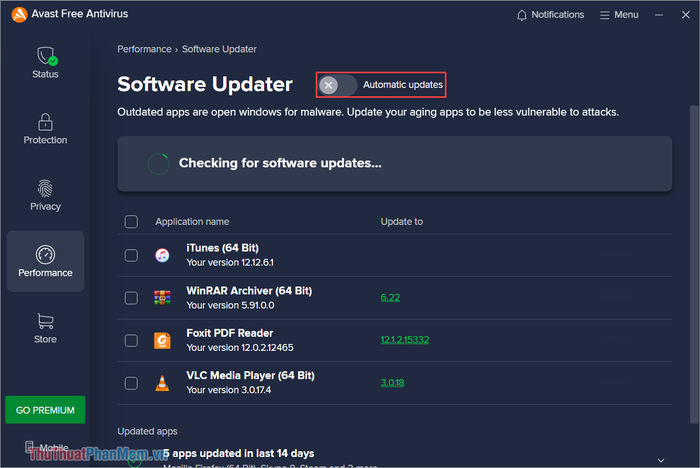Check the select-all applications checkbox
Screen dimensions: 700x468
(131, 221)
